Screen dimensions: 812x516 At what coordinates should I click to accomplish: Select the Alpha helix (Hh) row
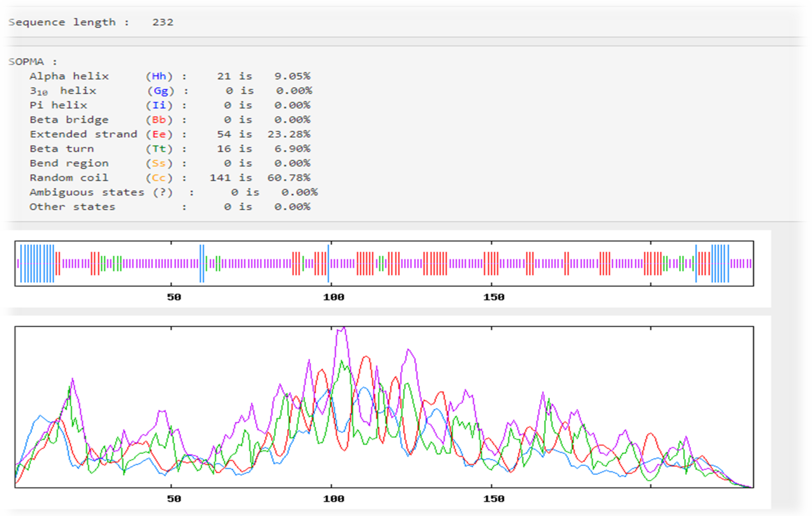click(x=69, y=76)
